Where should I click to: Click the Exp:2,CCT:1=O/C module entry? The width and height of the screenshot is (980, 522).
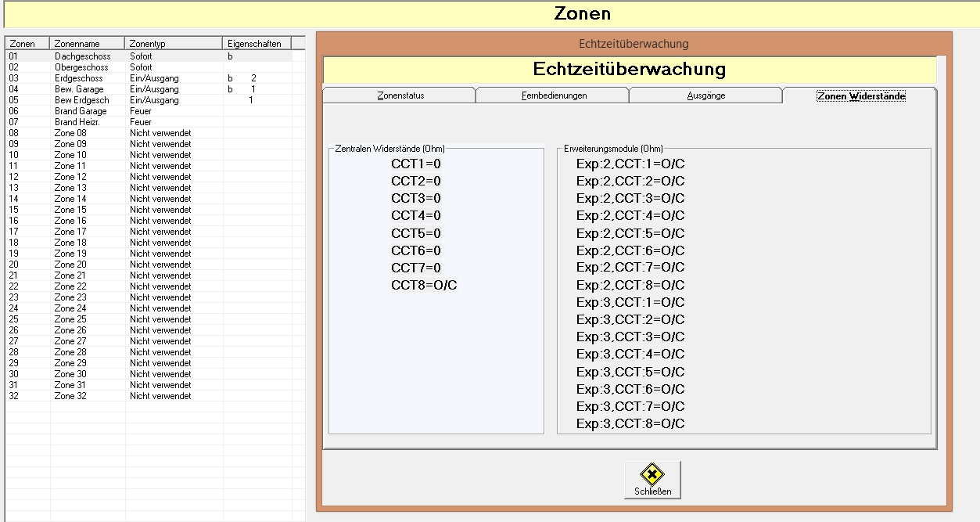630,164
